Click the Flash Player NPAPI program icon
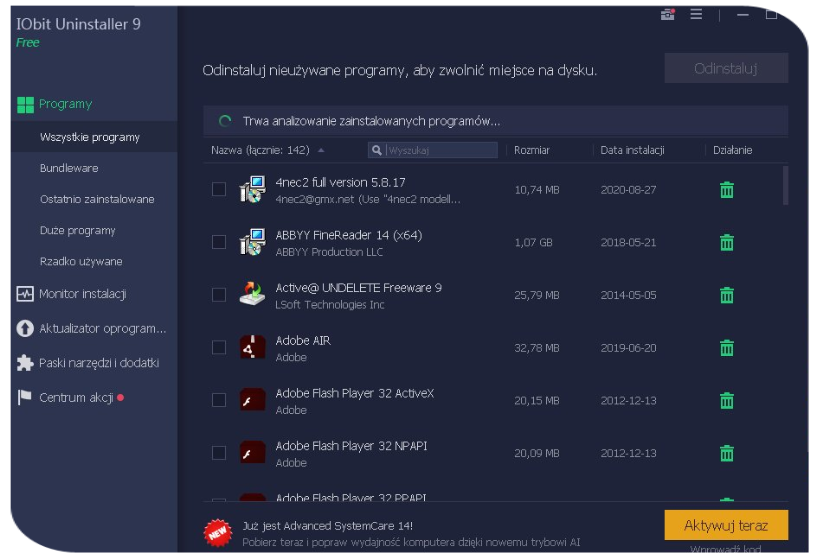 pos(252,452)
